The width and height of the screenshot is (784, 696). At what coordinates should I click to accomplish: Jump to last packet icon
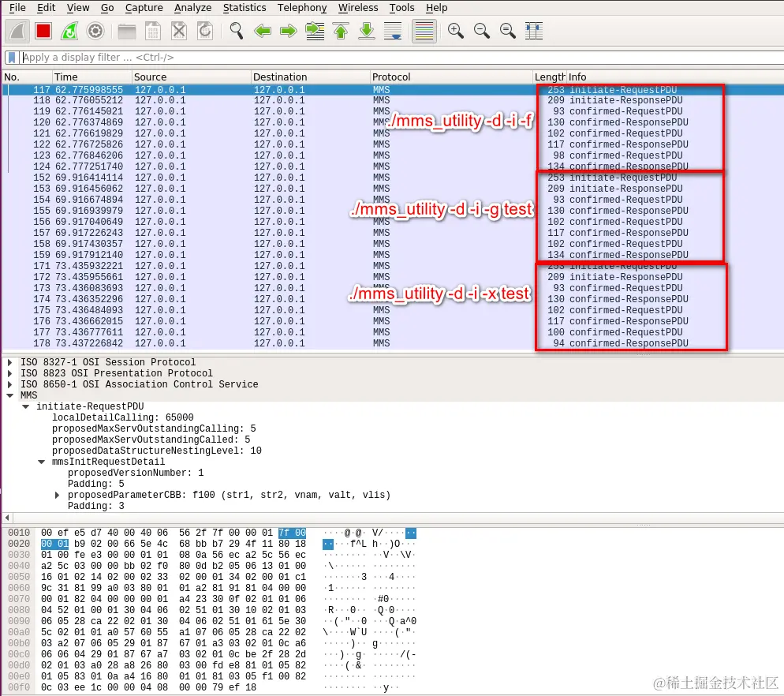coord(367,31)
